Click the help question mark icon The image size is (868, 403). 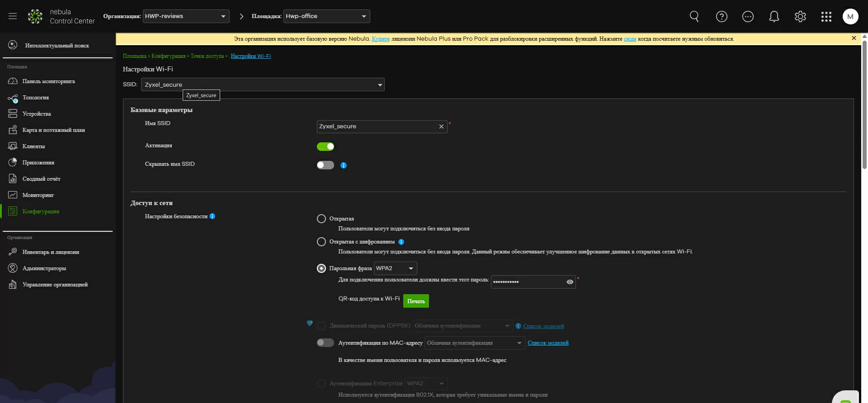click(722, 17)
